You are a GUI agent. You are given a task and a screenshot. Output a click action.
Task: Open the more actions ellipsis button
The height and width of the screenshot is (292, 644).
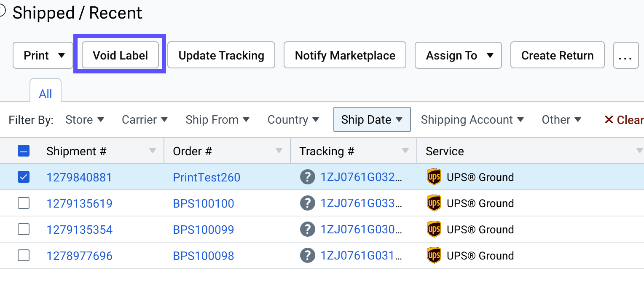point(625,55)
